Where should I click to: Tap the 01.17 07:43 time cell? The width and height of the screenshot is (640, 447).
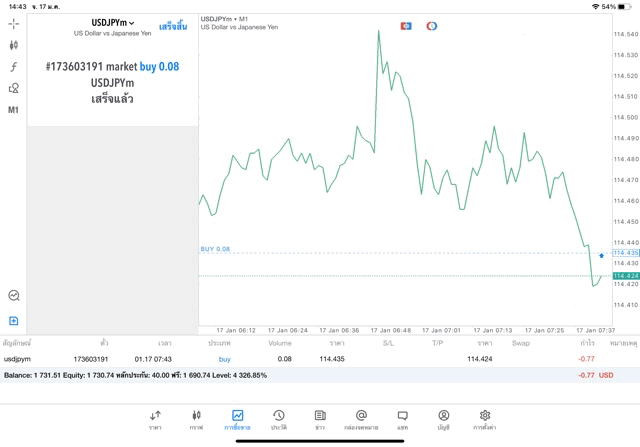[x=153, y=359]
